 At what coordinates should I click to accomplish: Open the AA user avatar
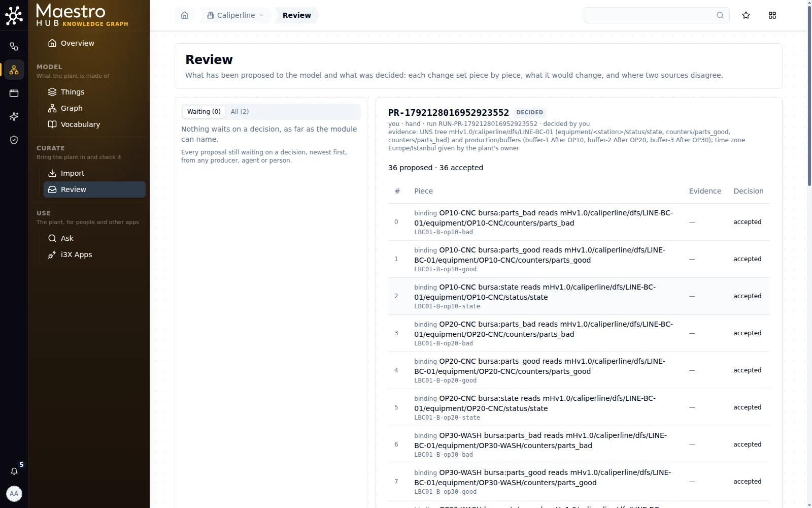click(14, 494)
